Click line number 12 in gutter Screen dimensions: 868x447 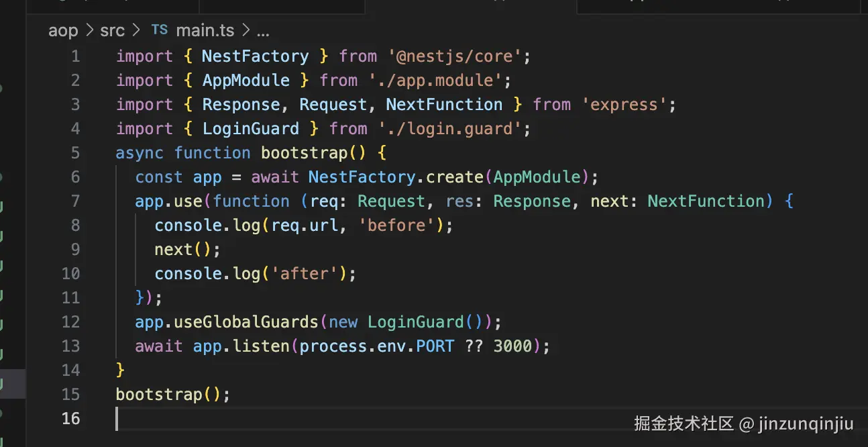pos(71,322)
